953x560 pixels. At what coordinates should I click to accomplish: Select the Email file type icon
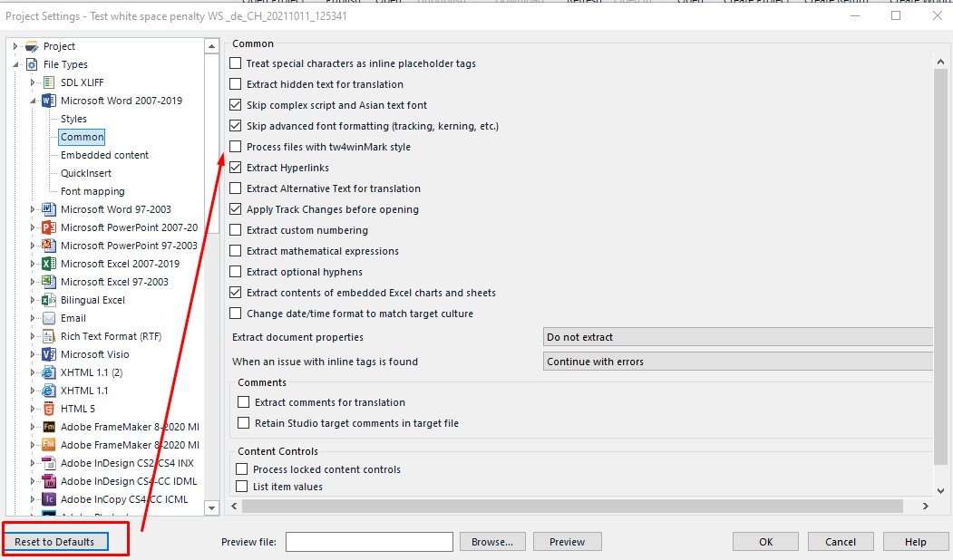click(49, 318)
